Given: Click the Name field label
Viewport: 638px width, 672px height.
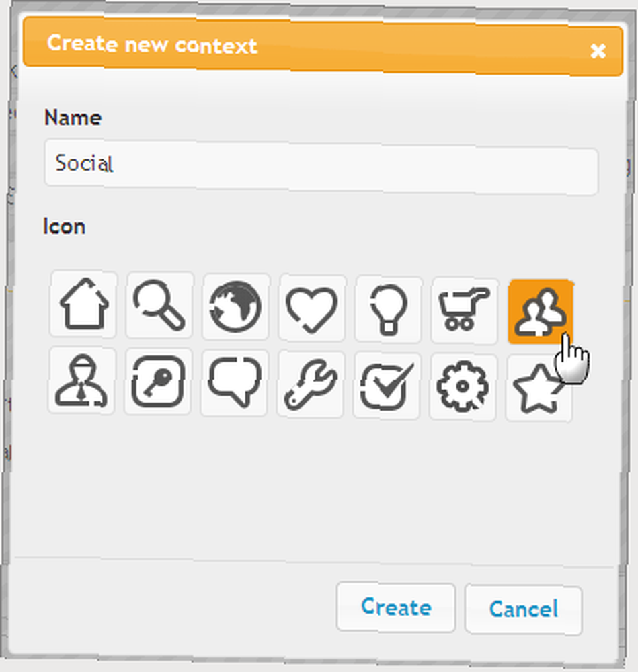Looking at the screenshot, I should click(x=73, y=118).
